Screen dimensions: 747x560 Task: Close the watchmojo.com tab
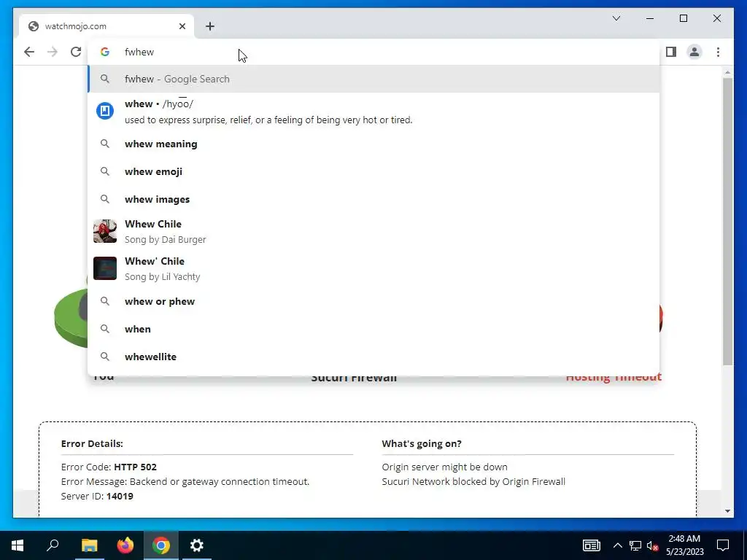point(182,26)
